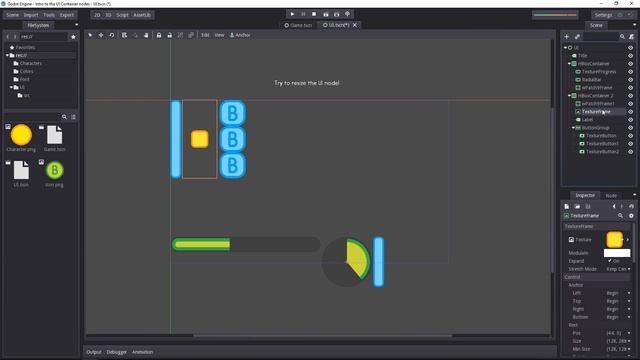The width and height of the screenshot is (640, 360).
Task: Create a new resource in the Inspector
Action: 567,207
